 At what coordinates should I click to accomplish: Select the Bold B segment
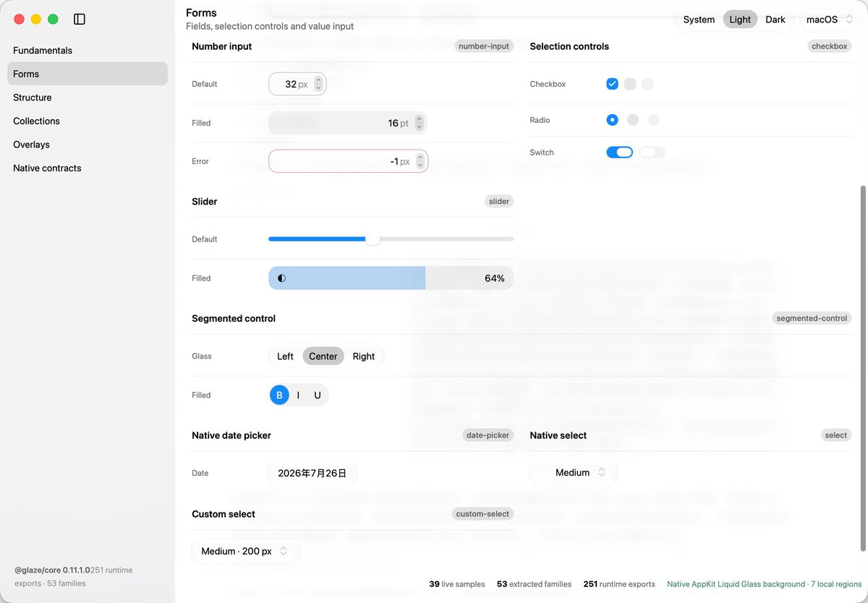coord(279,395)
